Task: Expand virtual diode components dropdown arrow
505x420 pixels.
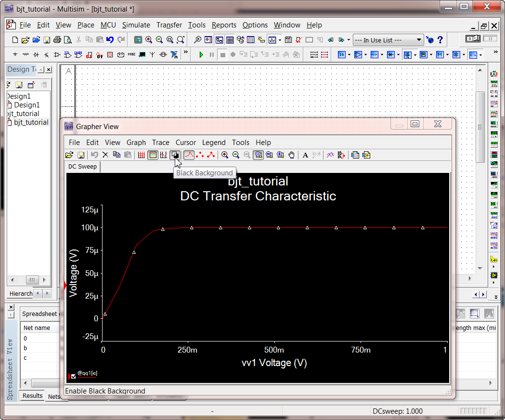Action: pos(399,55)
